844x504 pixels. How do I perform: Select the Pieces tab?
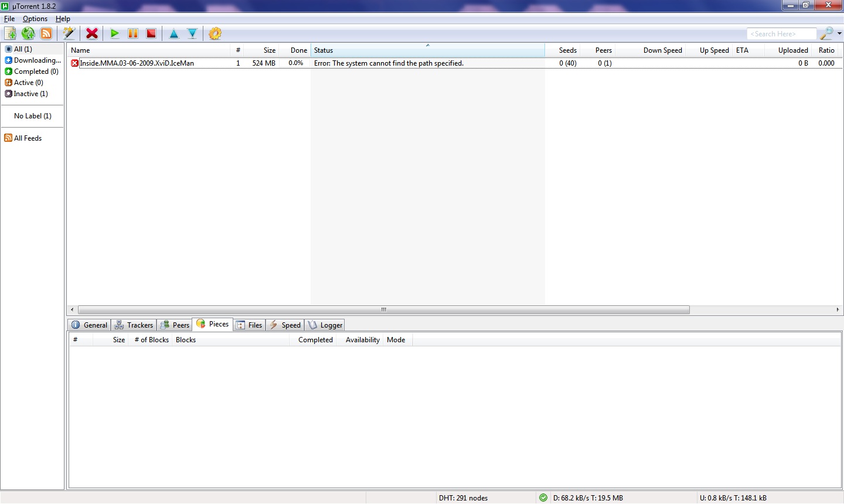tap(213, 324)
